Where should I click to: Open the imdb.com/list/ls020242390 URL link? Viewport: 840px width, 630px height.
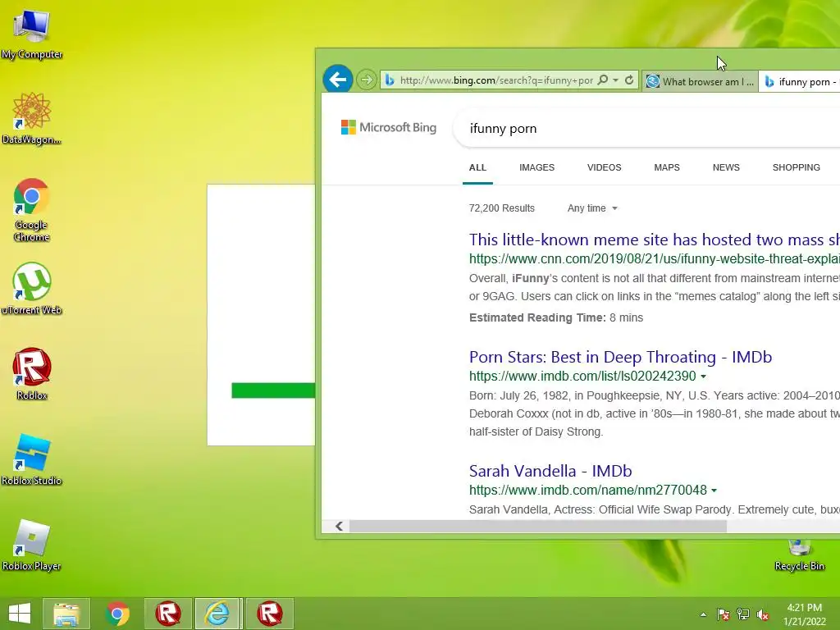pos(582,377)
